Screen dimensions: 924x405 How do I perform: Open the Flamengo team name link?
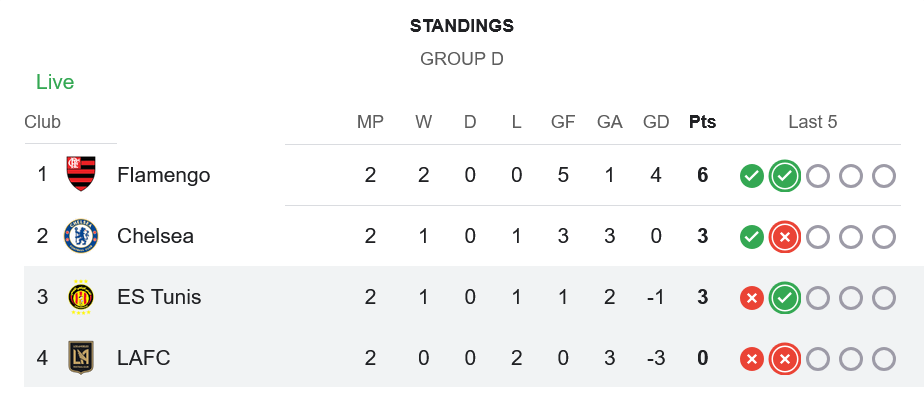click(163, 175)
